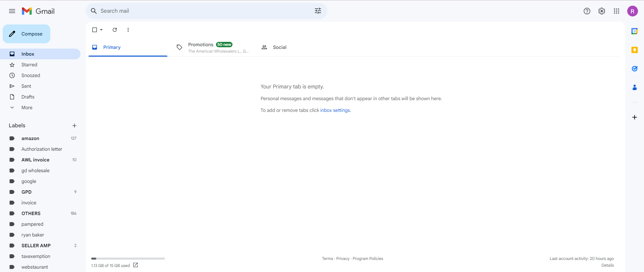
Task: Switch to the Social tab
Action: [x=298, y=47]
